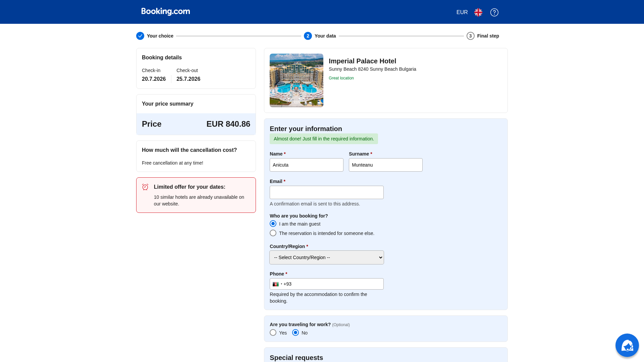Click the alarm clock limited offer icon

pos(145,187)
